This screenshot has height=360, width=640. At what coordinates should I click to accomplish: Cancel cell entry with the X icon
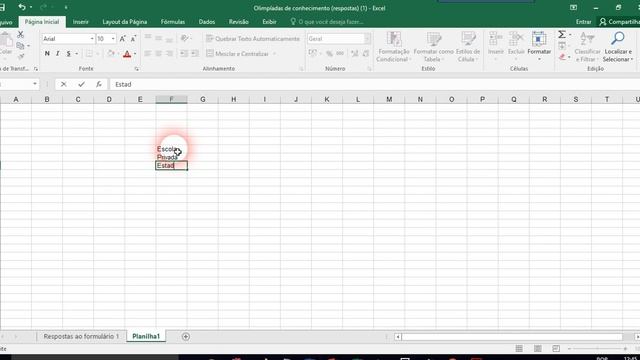pyautogui.click(x=63, y=84)
